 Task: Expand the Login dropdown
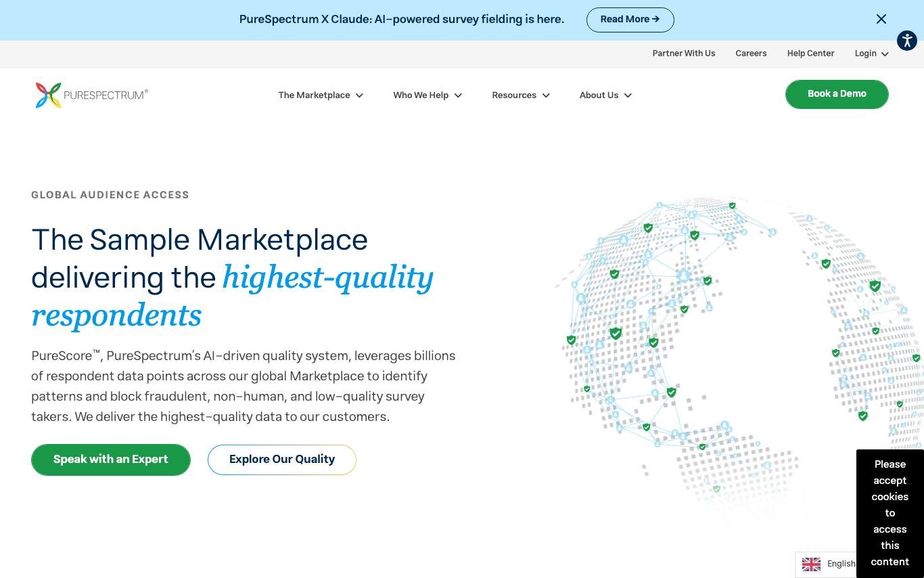[x=871, y=53]
